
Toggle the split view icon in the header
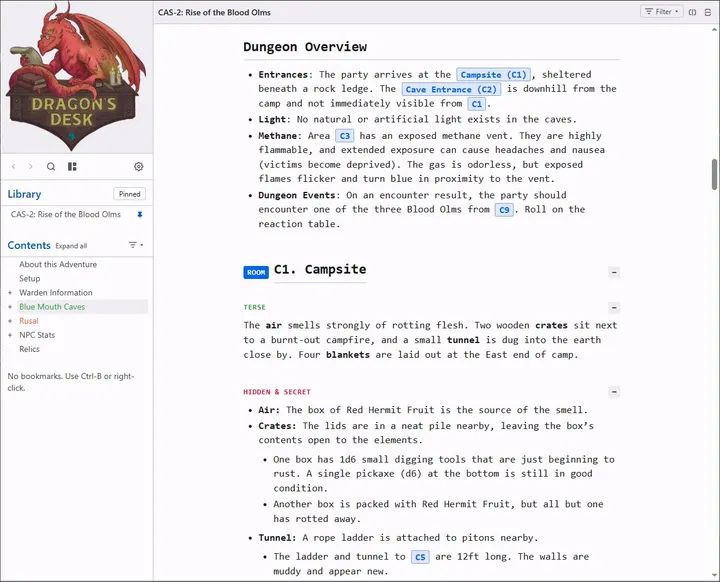tap(692, 12)
